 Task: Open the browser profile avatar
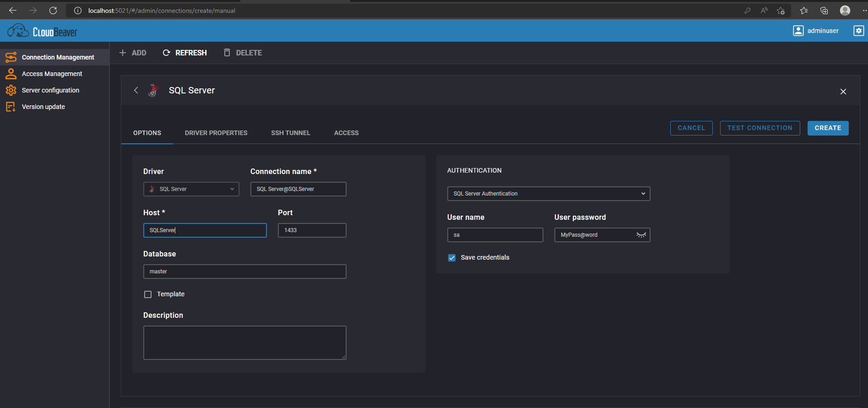(x=845, y=10)
